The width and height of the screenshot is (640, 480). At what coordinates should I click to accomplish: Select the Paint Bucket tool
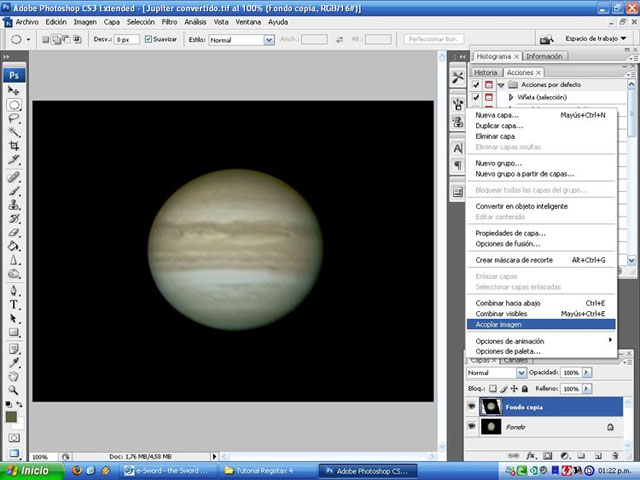click(x=14, y=246)
